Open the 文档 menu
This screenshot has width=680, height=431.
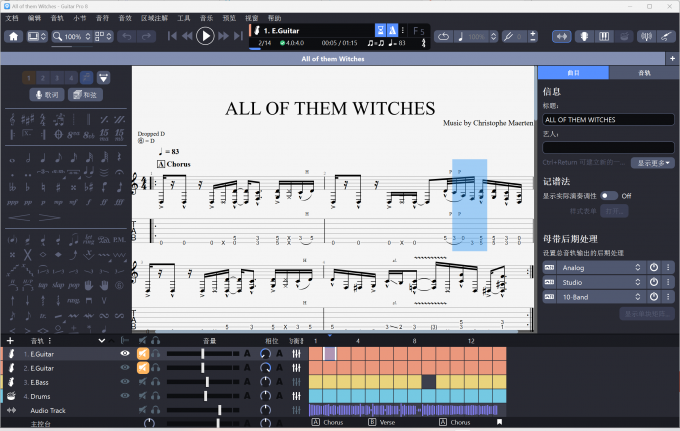point(12,18)
